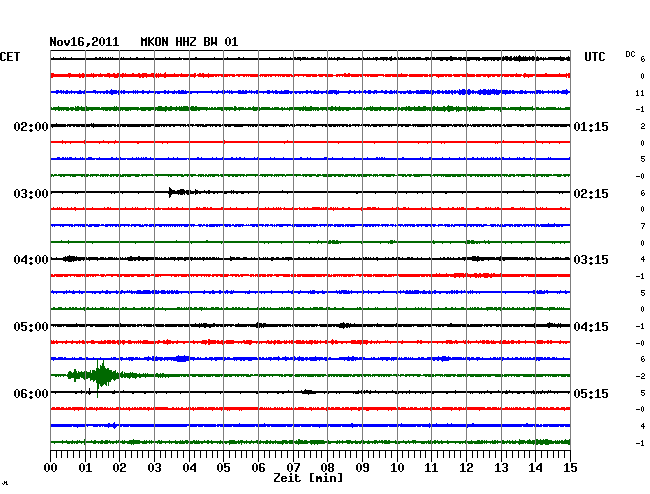650x494 pixels.
Task: Click minute 14 on the time axis
Action: (535, 468)
